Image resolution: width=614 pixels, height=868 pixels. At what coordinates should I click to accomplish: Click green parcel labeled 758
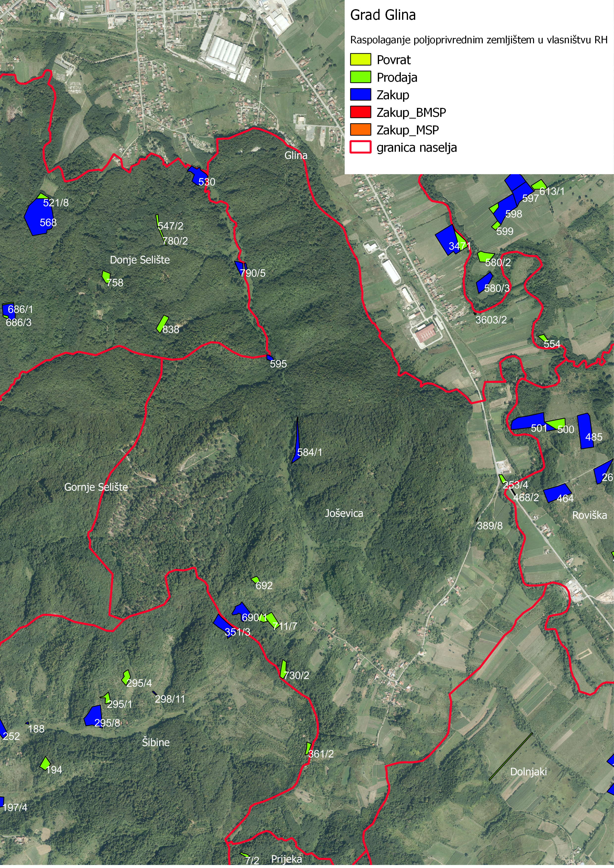coord(106,276)
